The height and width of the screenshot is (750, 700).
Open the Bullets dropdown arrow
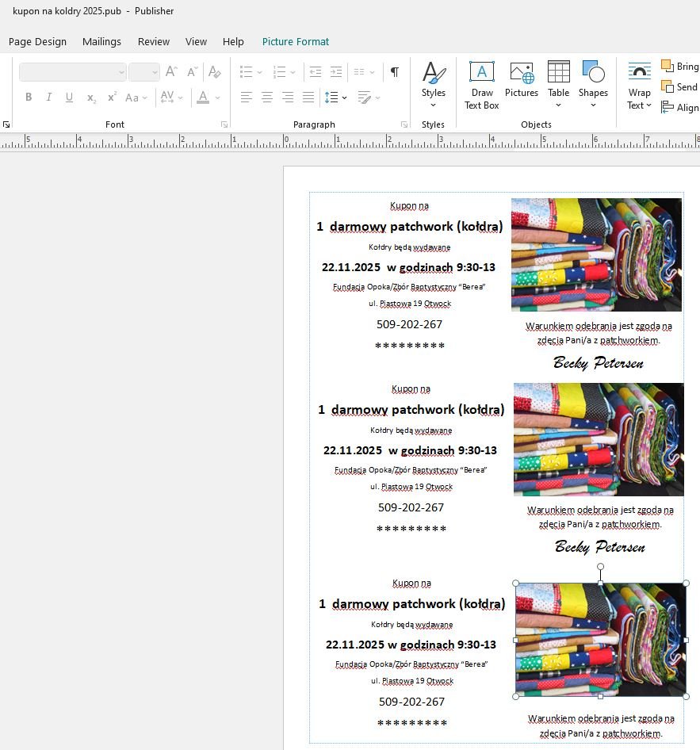tap(260, 73)
